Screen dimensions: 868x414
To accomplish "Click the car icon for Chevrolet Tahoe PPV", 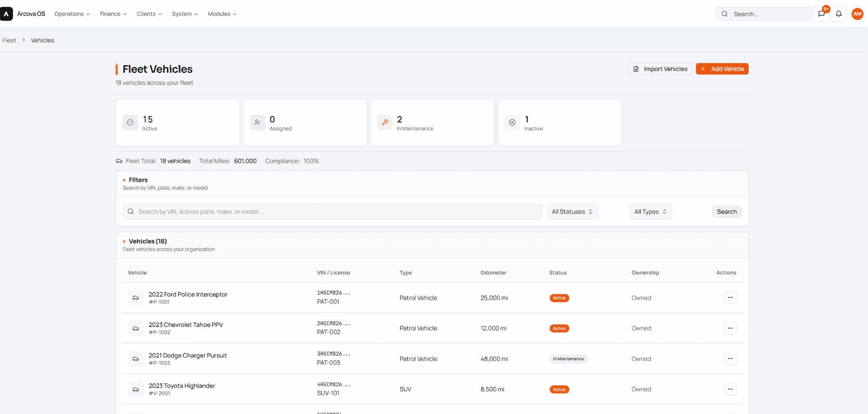I will pos(136,328).
